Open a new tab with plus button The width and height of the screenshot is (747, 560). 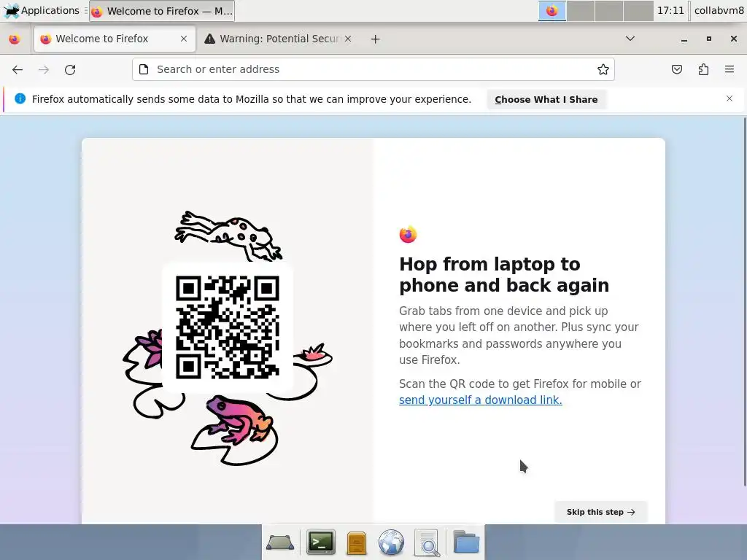tap(376, 39)
